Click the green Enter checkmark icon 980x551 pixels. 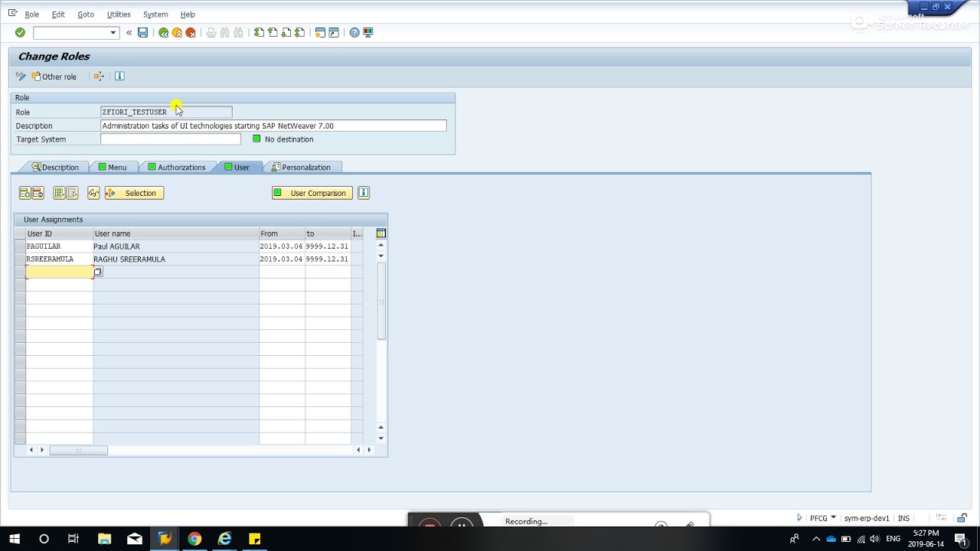click(20, 32)
